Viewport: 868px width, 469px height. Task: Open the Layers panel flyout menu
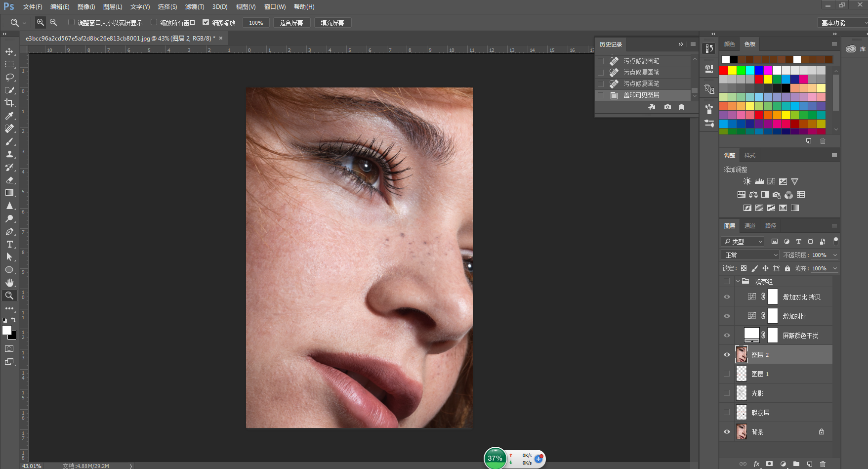click(x=834, y=226)
